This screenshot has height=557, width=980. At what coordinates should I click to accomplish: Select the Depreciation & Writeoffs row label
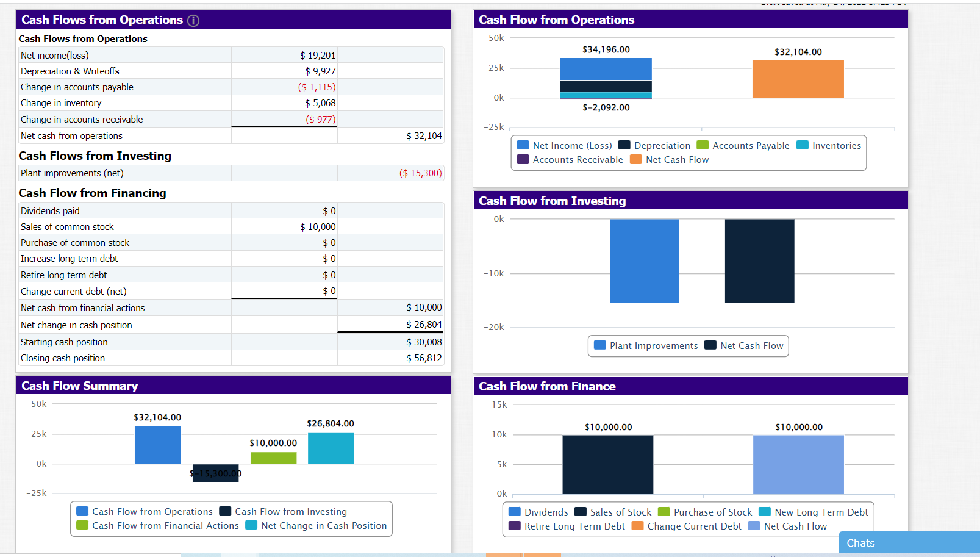coord(70,71)
